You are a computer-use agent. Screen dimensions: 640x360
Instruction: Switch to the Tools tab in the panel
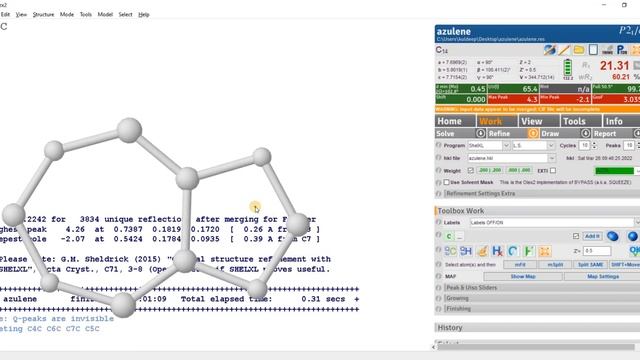(x=581, y=121)
